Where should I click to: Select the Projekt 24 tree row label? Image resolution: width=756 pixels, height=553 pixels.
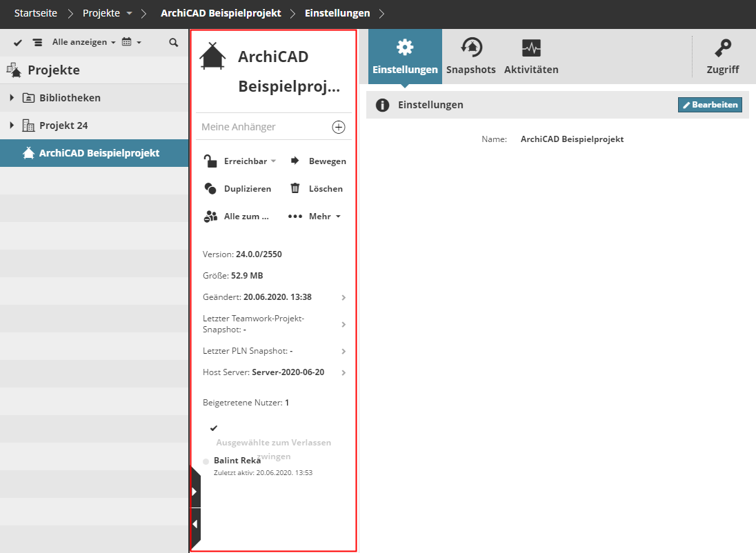pos(63,125)
